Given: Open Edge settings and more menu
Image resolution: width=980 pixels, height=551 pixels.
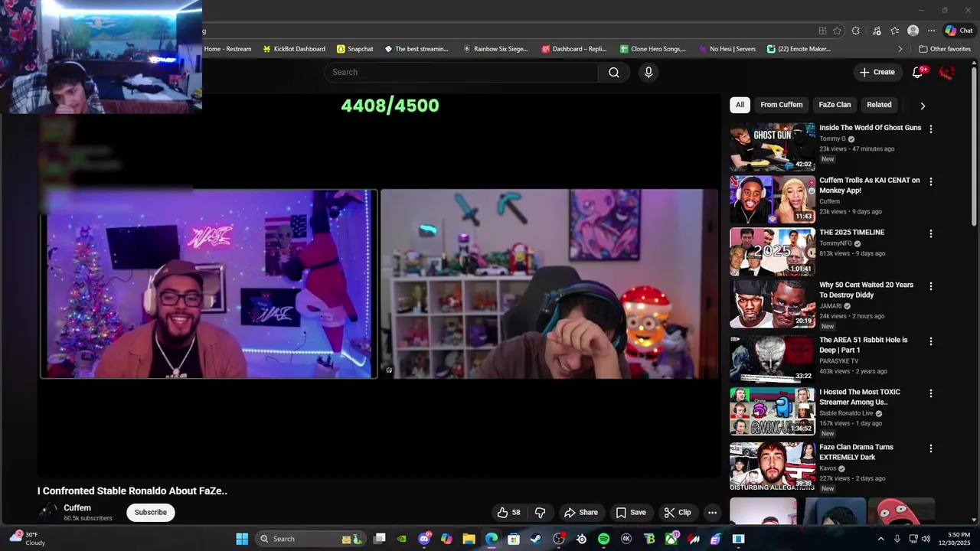Looking at the screenshot, I should tap(931, 31).
